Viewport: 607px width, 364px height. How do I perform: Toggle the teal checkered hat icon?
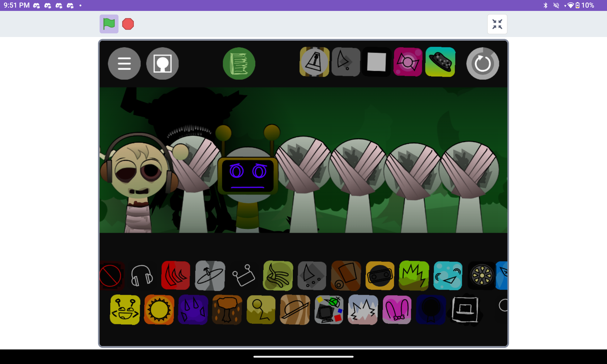click(x=440, y=62)
